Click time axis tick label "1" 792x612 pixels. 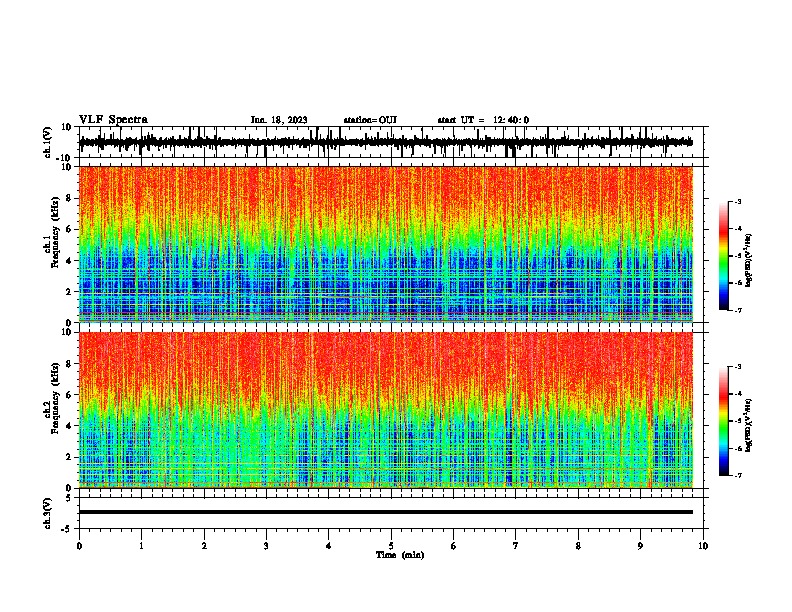[142, 546]
